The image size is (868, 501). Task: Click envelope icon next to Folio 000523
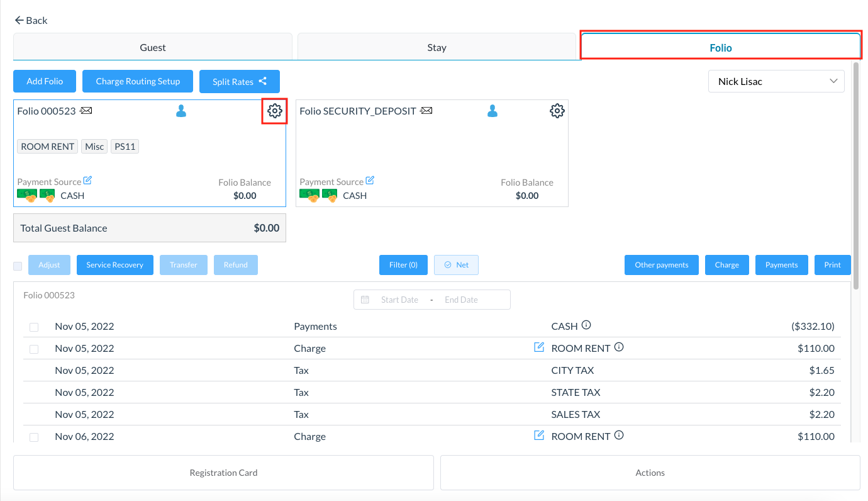tap(86, 111)
